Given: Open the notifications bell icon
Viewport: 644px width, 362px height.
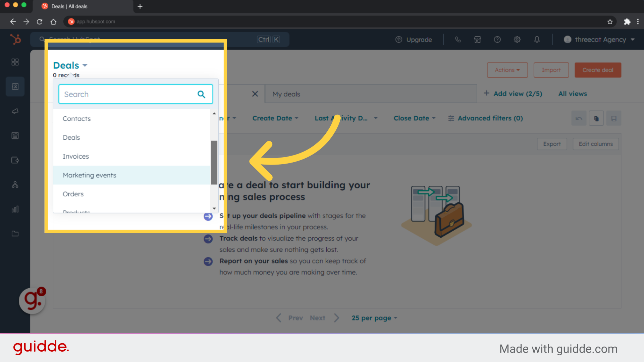Looking at the screenshot, I should point(537,40).
